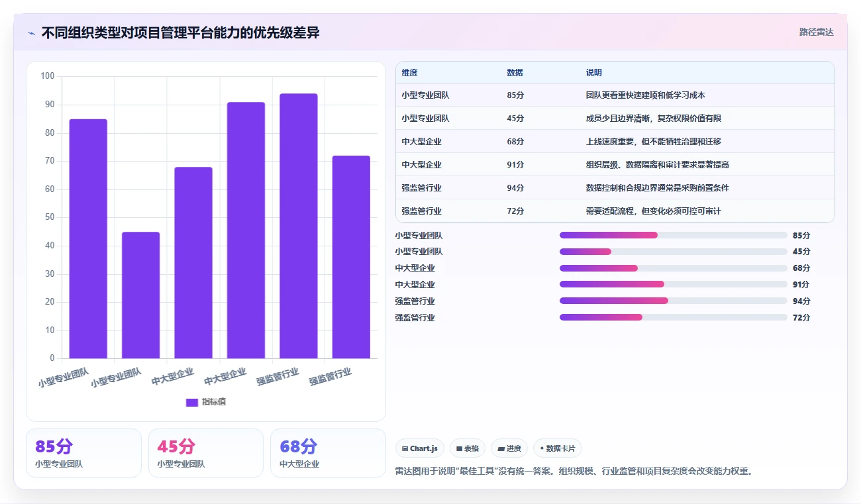Viewport: 861px width, 504px height.
Task: Click the title 不同组织类型对项目管理平台能力的优先级差异
Action: (181, 32)
